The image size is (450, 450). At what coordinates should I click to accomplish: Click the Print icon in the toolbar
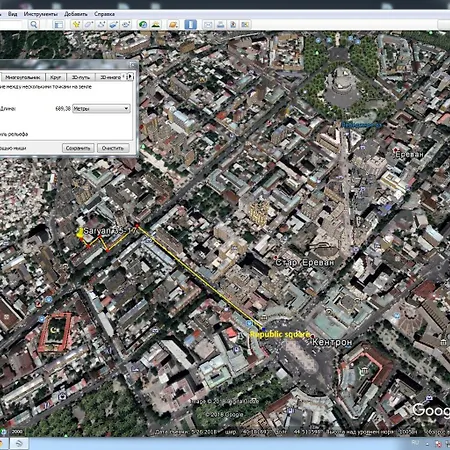tap(220, 24)
